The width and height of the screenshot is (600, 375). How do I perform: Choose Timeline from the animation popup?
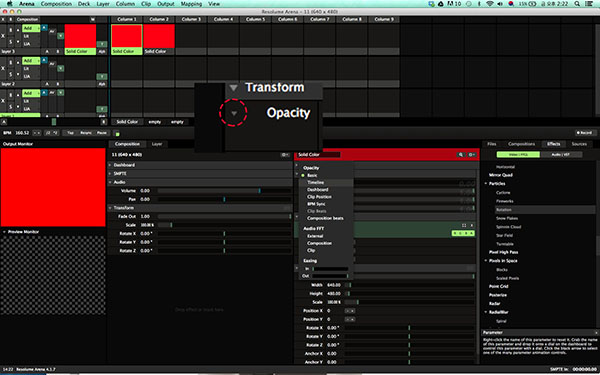316,183
